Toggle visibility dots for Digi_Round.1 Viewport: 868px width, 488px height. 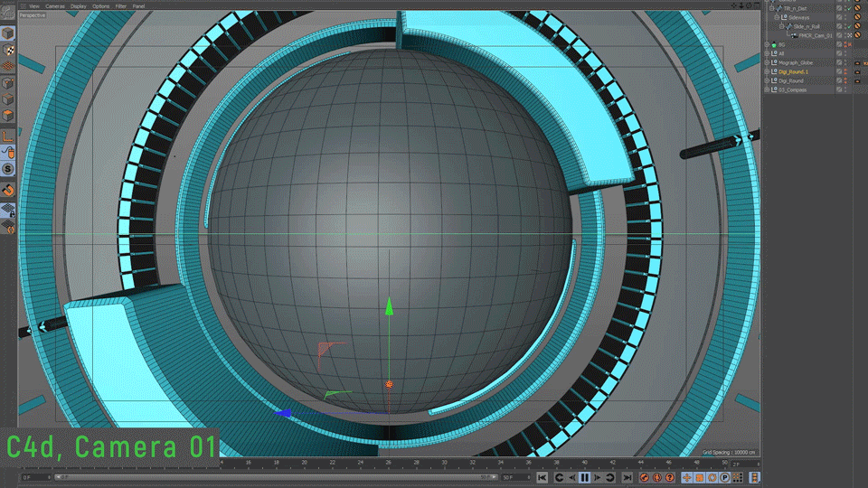click(846, 71)
